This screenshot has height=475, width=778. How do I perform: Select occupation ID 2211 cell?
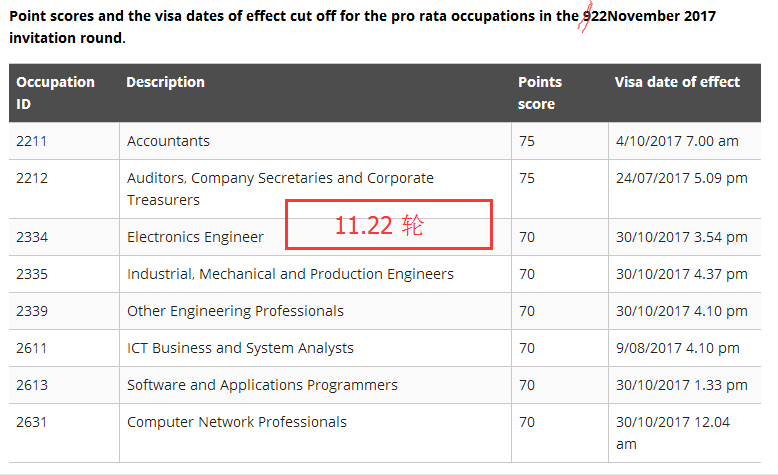click(x=32, y=141)
